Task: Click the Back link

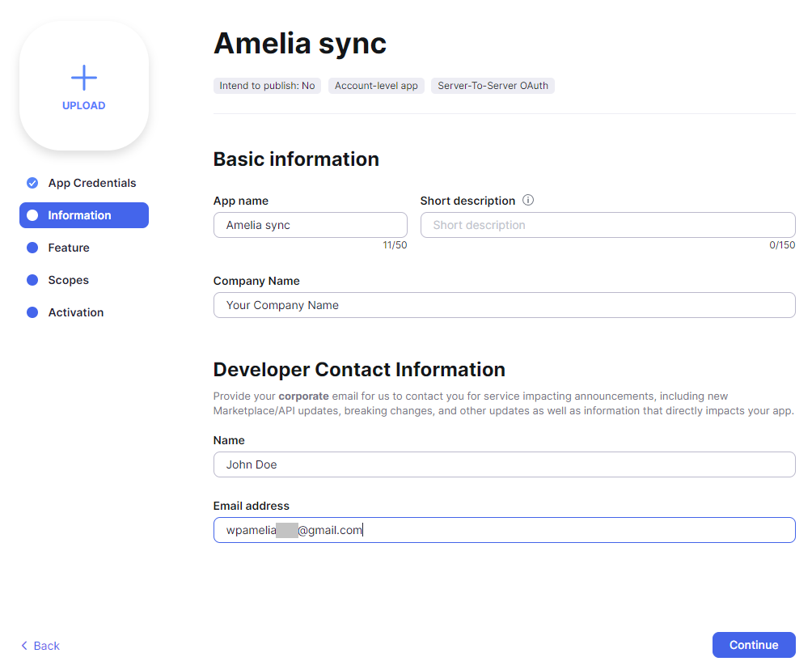Action: [x=46, y=646]
